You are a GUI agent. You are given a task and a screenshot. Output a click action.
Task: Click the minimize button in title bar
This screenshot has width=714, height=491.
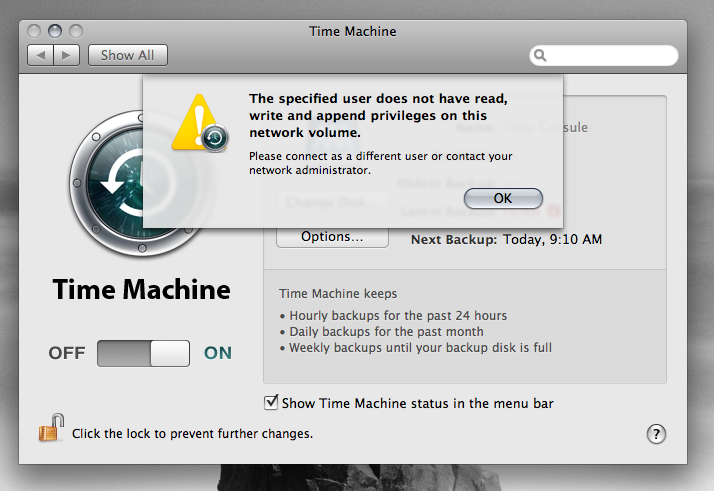point(55,31)
